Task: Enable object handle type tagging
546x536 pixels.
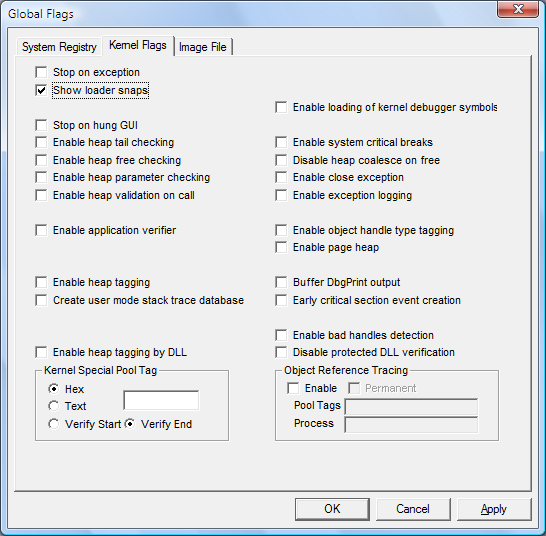Action: coord(281,230)
